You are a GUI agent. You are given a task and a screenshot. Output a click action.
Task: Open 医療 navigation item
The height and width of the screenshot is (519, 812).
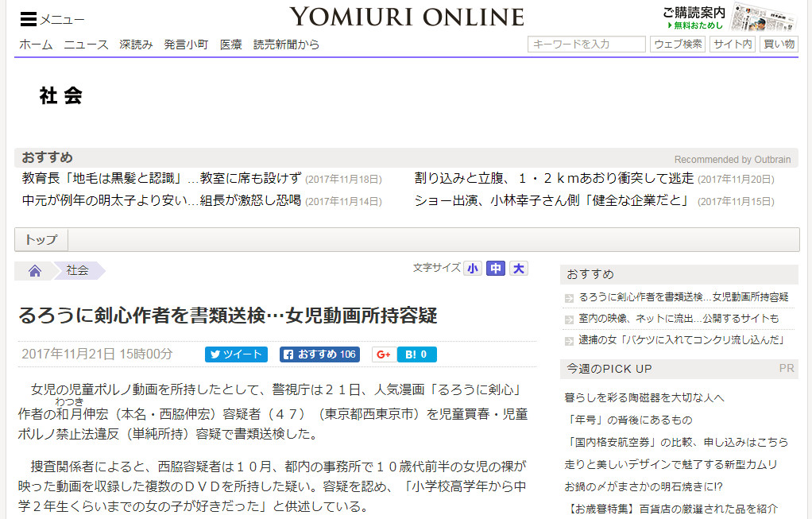pyautogui.click(x=231, y=45)
